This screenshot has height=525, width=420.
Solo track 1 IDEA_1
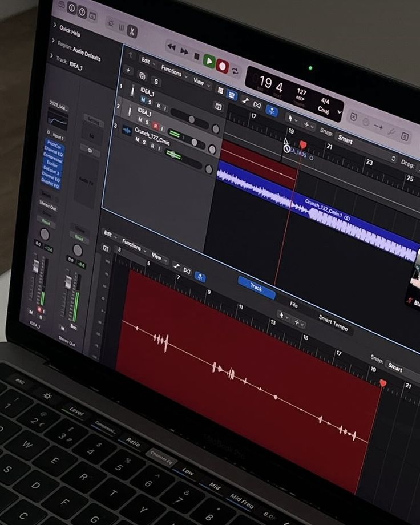coord(150,103)
